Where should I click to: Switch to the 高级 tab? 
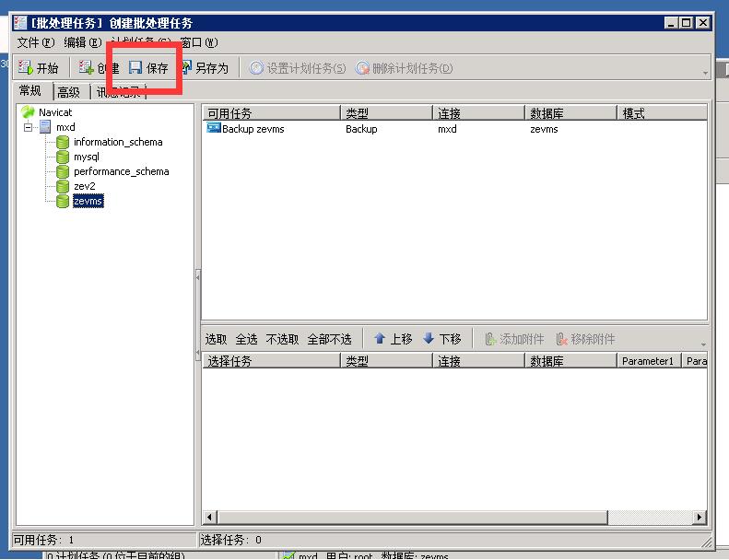click(x=69, y=92)
